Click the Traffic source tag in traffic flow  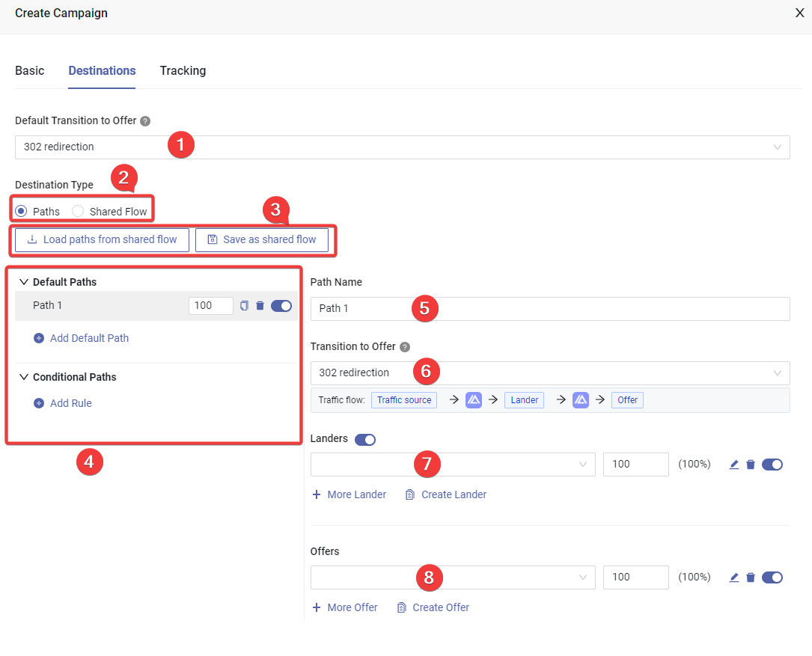click(404, 400)
